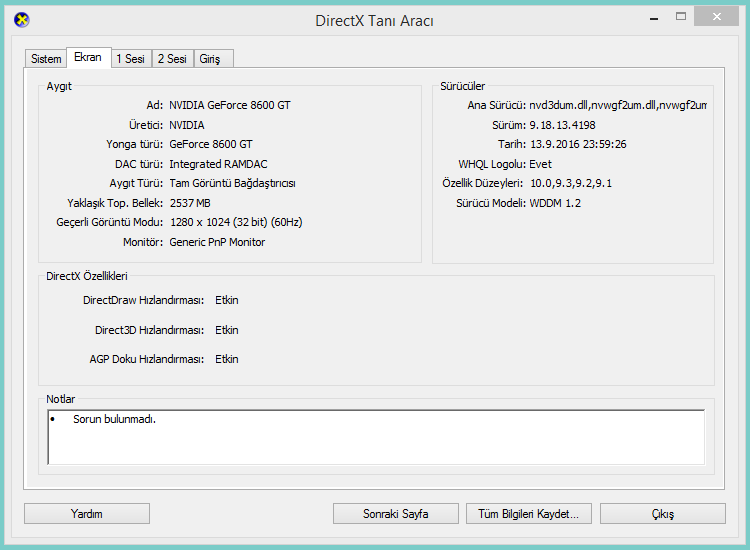Viewport: 750px width, 550px height.
Task: Click the Sürücüler group label
Action: click(x=463, y=86)
